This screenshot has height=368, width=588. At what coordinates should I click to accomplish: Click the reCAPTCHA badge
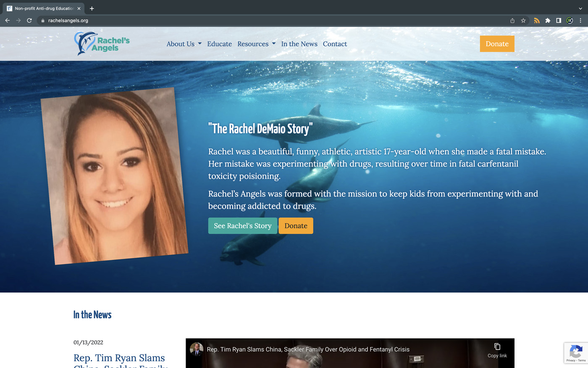click(x=576, y=353)
